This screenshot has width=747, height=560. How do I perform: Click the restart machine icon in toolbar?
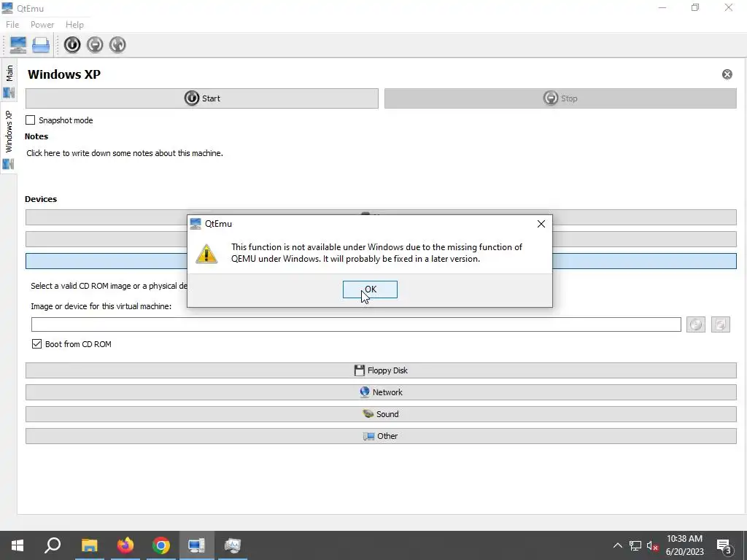117,44
